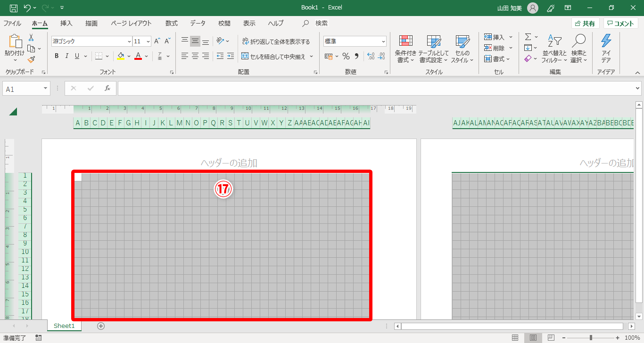Click the text Orientation icon
Image resolution: width=644 pixels, height=343 pixels.
coord(220,41)
